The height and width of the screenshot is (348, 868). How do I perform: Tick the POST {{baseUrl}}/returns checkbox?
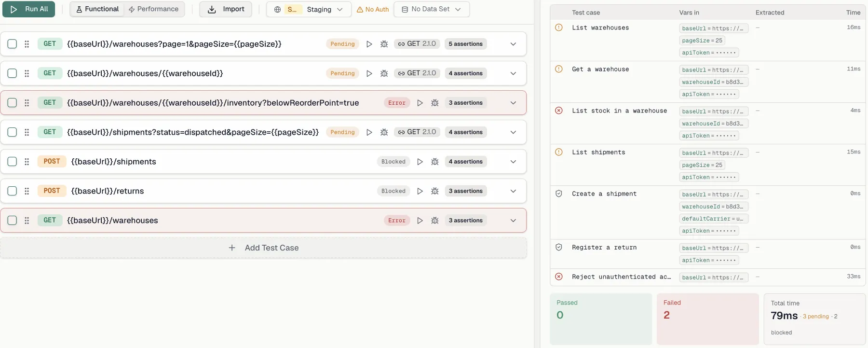click(x=13, y=191)
